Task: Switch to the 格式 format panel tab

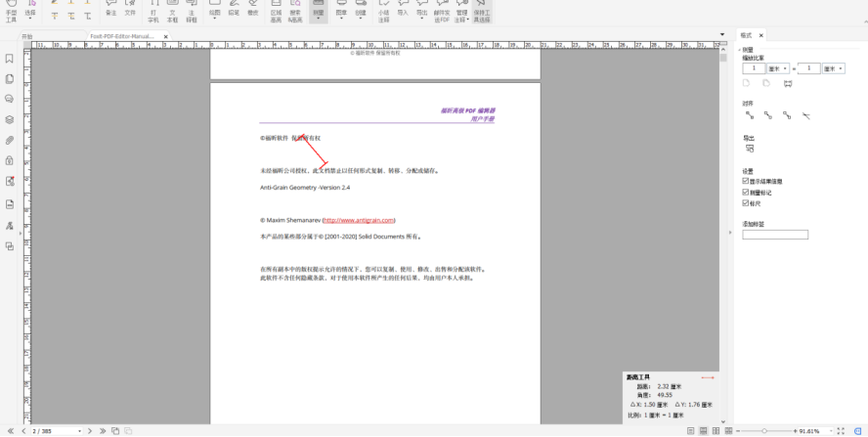Action: (746, 35)
